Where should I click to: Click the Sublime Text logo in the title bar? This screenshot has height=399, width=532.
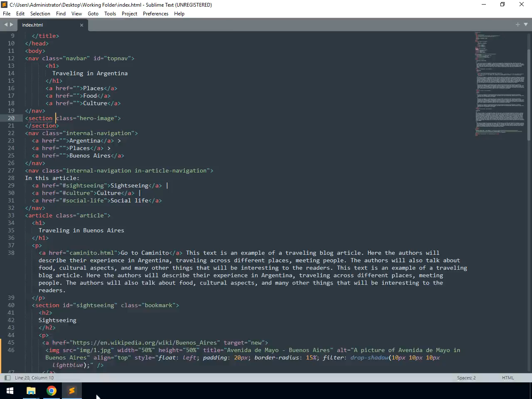point(5,5)
